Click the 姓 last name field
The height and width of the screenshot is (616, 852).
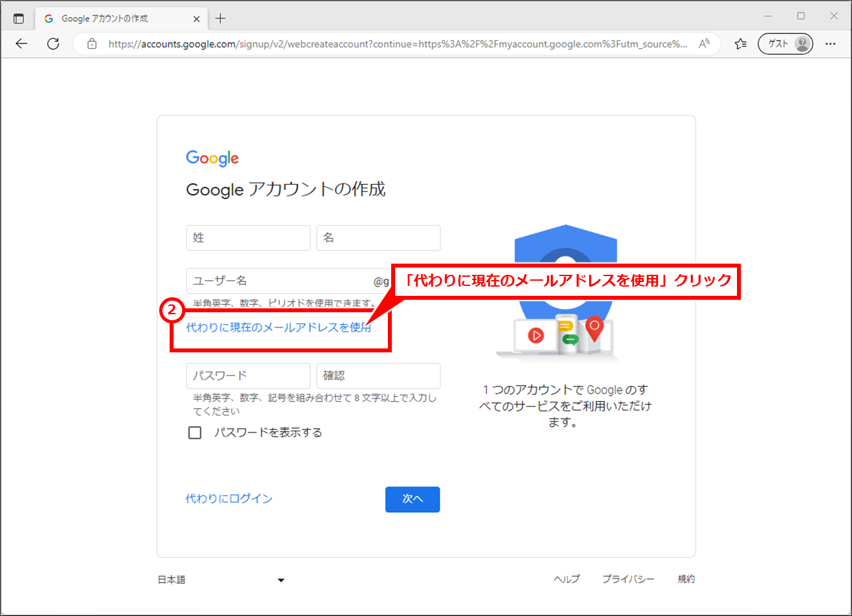pyautogui.click(x=248, y=237)
